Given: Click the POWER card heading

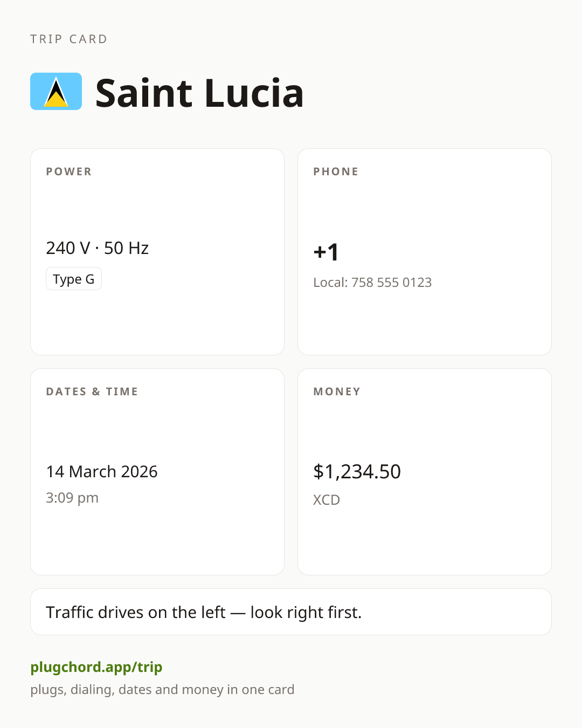Looking at the screenshot, I should point(69,171).
